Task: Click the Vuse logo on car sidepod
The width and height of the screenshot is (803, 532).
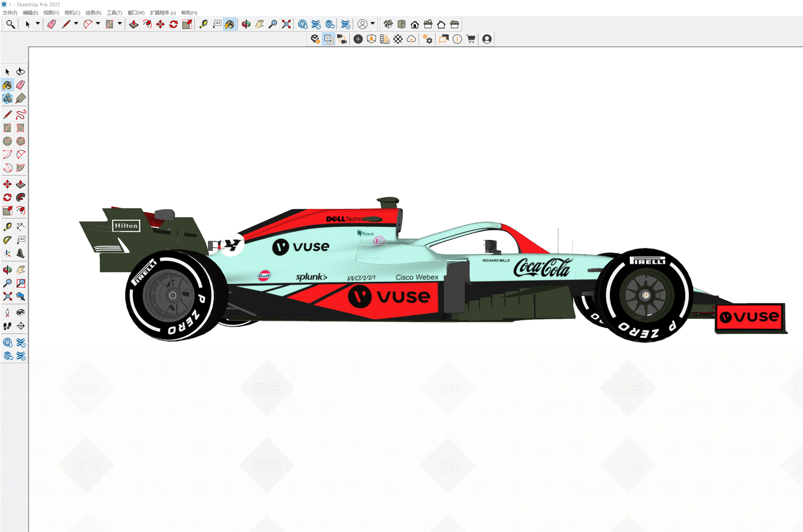Action: pyautogui.click(x=389, y=297)
